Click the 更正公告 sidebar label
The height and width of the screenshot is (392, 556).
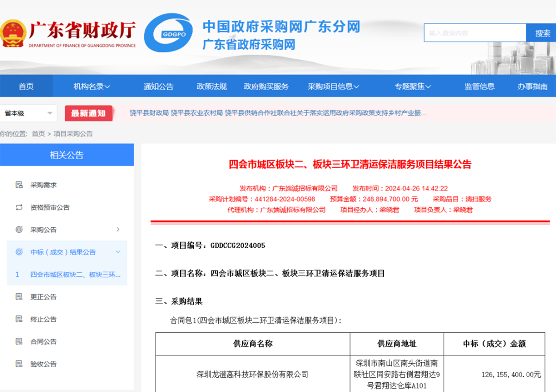44,297
